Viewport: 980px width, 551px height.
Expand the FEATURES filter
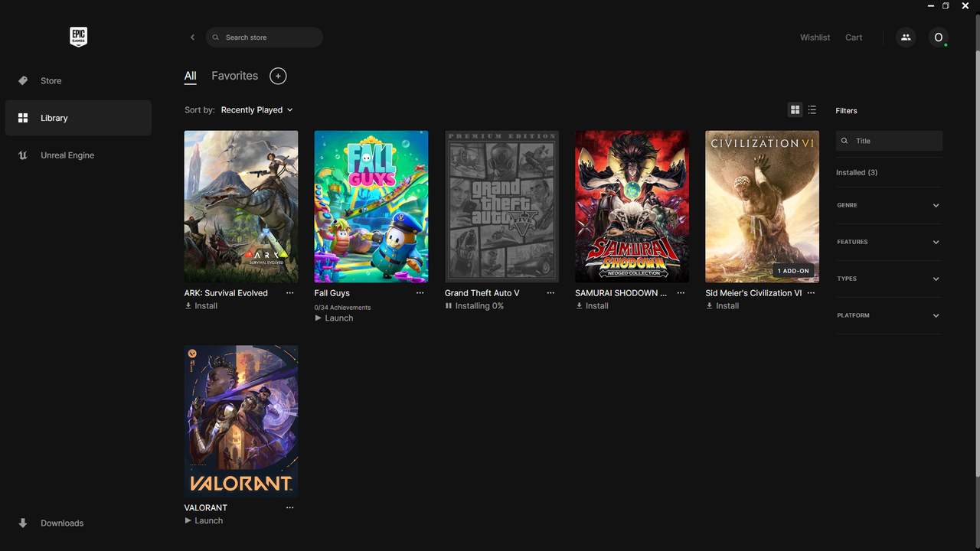[x=889, y=242]
